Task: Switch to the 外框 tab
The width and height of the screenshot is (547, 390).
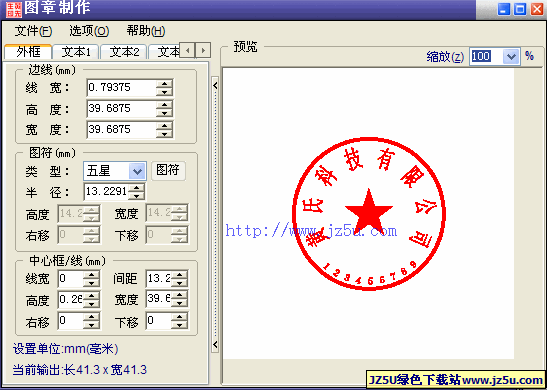Action: coord(28,52)
